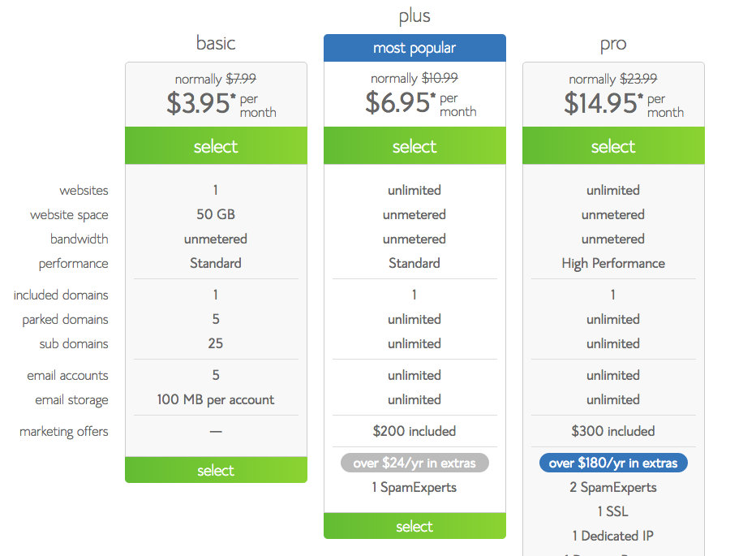
Task: Click select under the pro plan price
Action: (x=613, y=146)
